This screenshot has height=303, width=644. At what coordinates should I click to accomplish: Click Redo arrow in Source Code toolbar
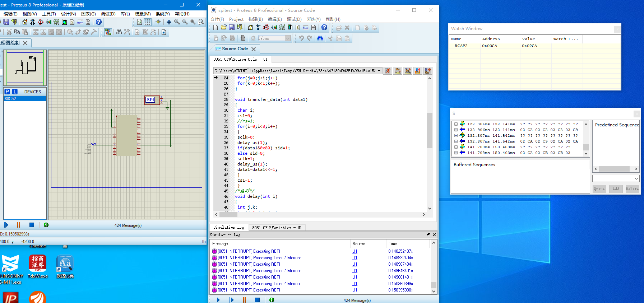pyautogui.click(x=310, y=38)
